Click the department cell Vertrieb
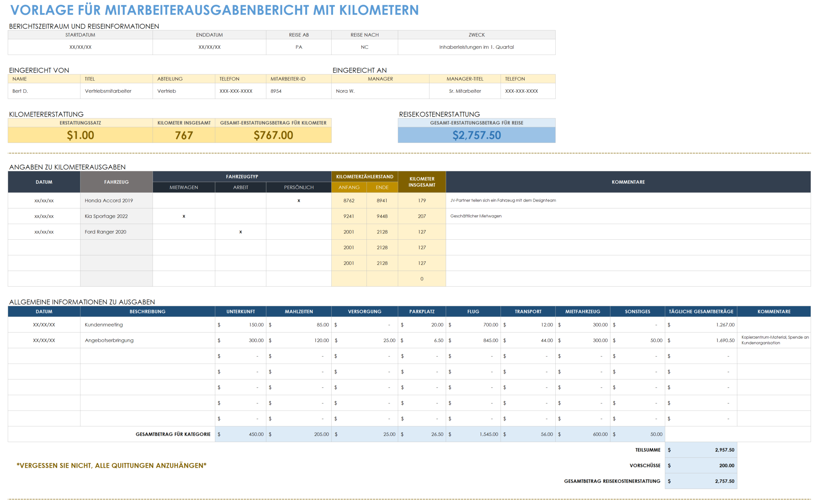 (184, 91)
